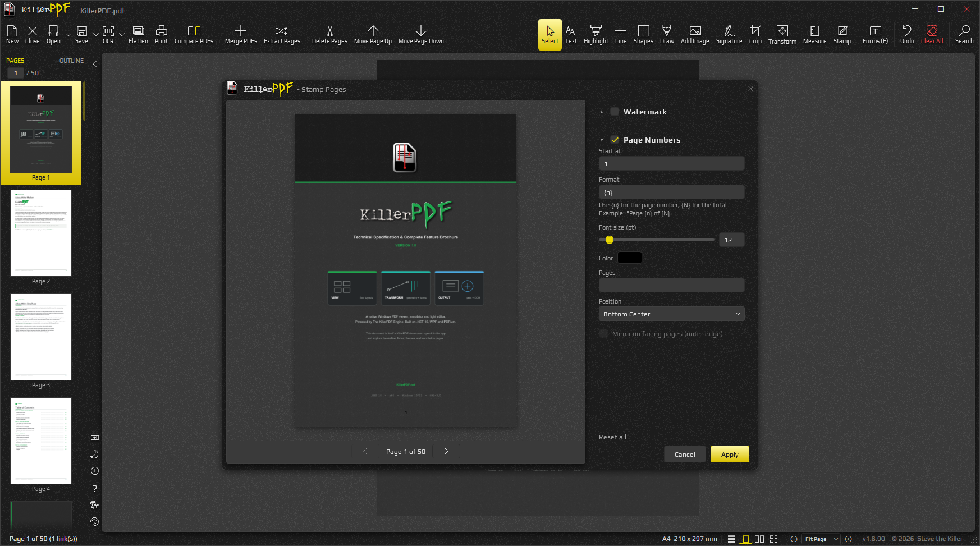The height and width of the screenshot is (546, 980).
Task: Open the Transform tool
Action: (x=782, y=34)
